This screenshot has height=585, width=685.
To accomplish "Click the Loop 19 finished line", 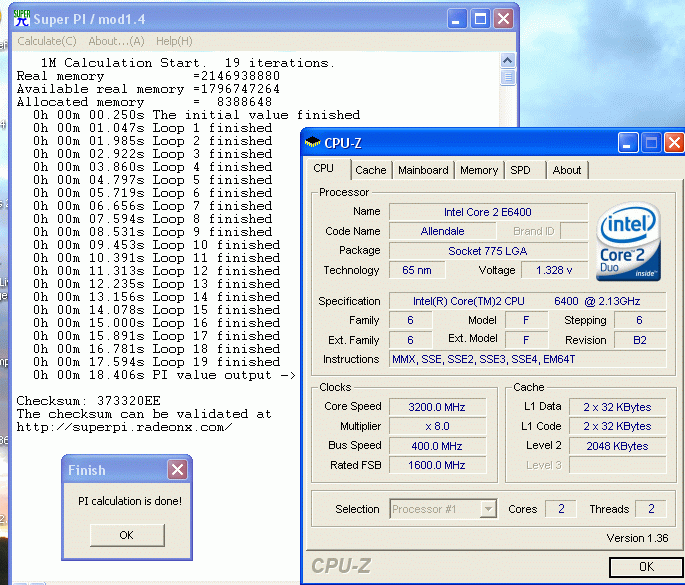I will 156,362.
